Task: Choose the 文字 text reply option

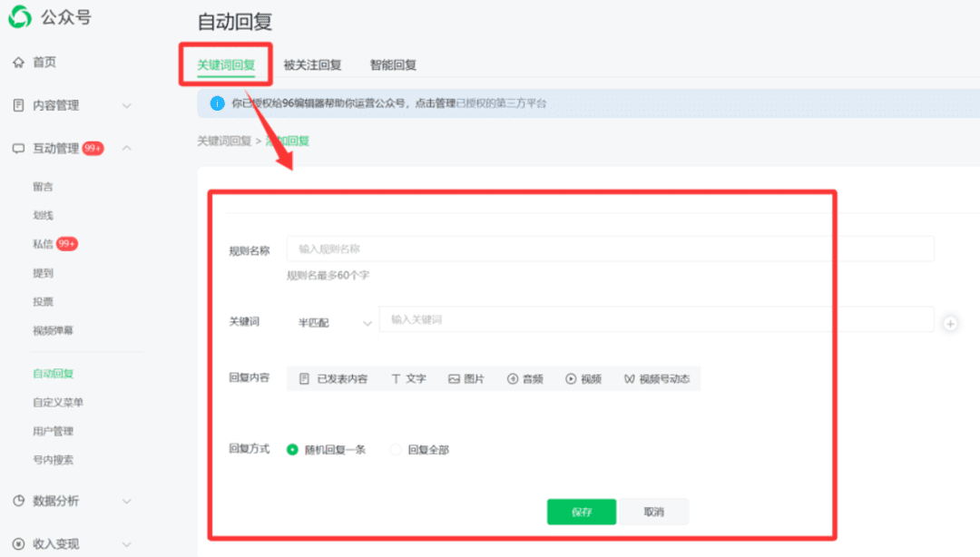Action: [408, 379]
